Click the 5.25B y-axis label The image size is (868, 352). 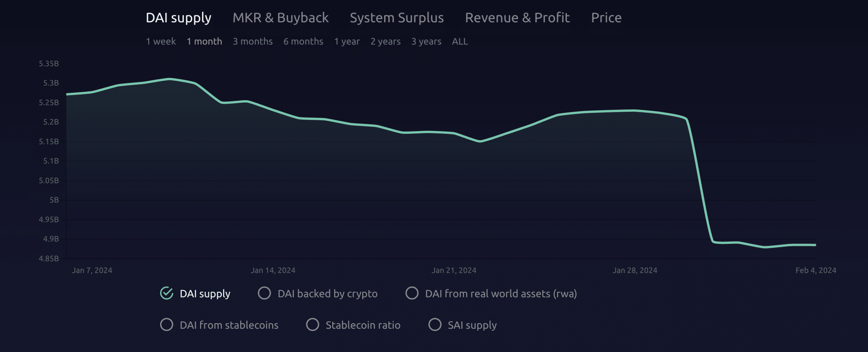pos(49,103)
